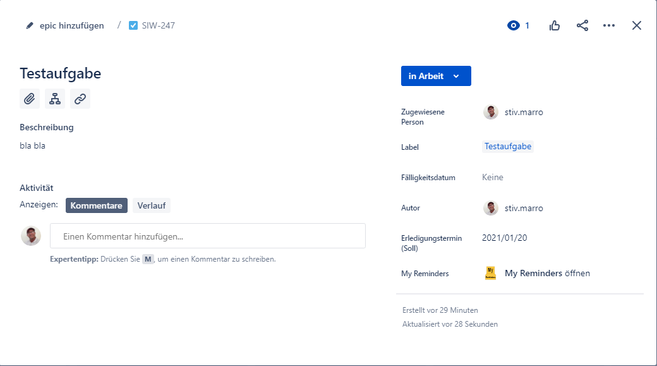Select the assignee name stiv.marro

(x=524, y=112)
